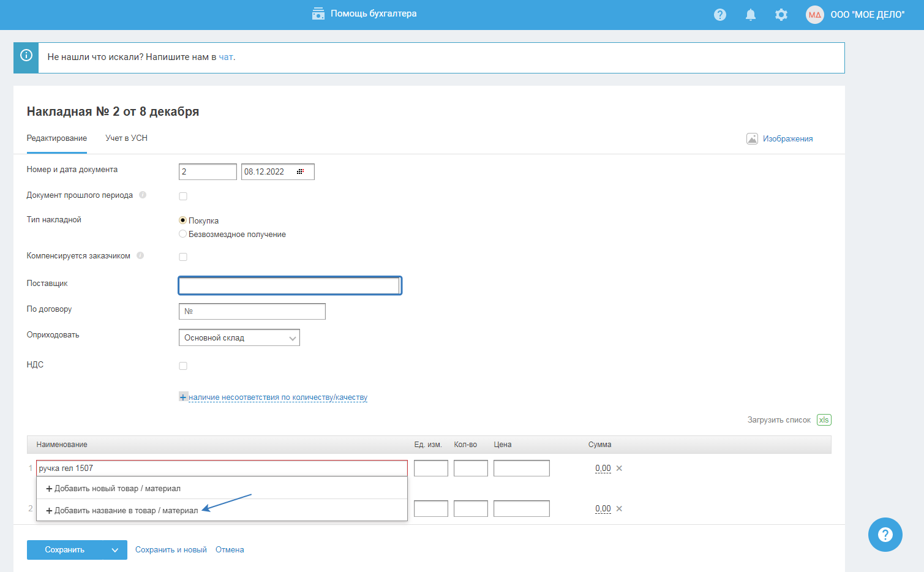Click the Поставщик input field
Screen dimensions: 924x572
[x=289, y=286]
